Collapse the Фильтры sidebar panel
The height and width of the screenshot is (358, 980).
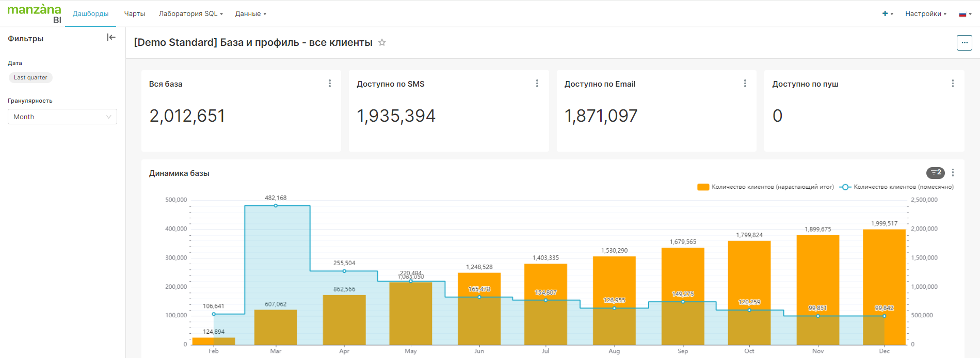pyautogui.click(x=111, y=38)
